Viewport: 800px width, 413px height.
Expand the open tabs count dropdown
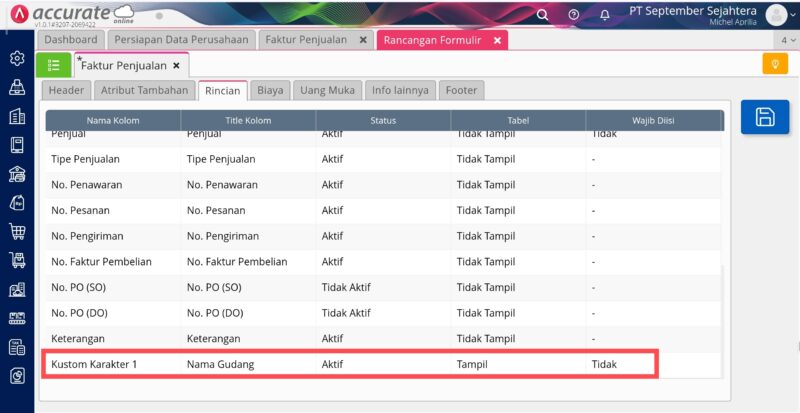785,40
